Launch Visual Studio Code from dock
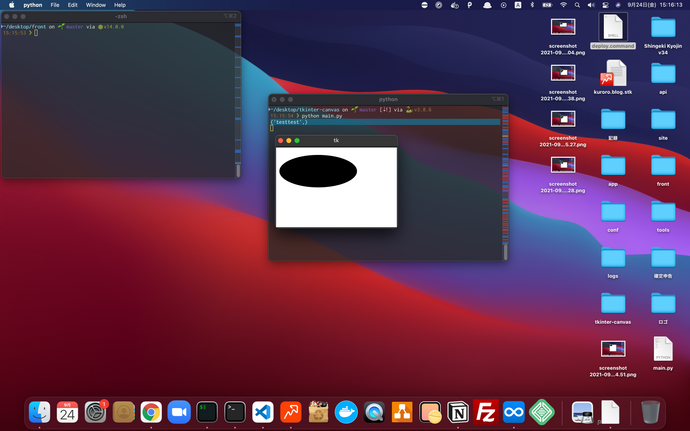Image resolution: width=690 pixels, height=431 pixels. pos(263,413)
